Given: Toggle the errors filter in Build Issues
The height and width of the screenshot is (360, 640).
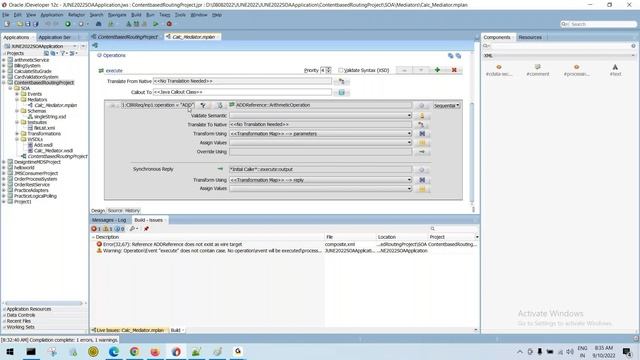Looking at the screenshot, I should 96,229.
